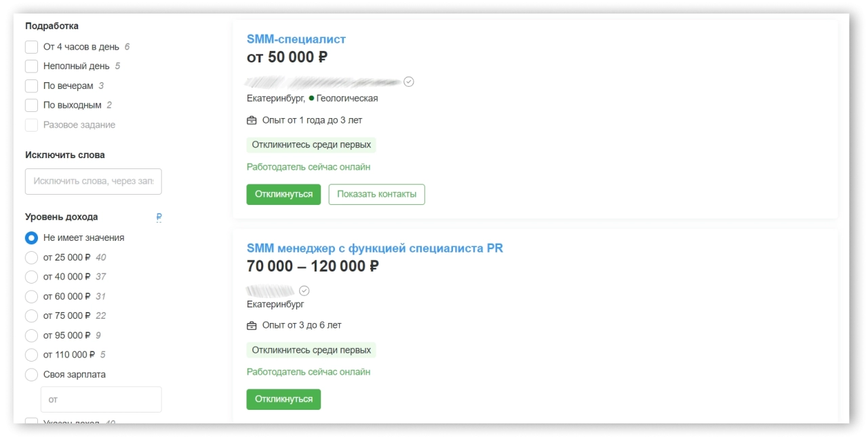
Task: Open the SMM-специалист vacancy link
Action: point(296,39)
